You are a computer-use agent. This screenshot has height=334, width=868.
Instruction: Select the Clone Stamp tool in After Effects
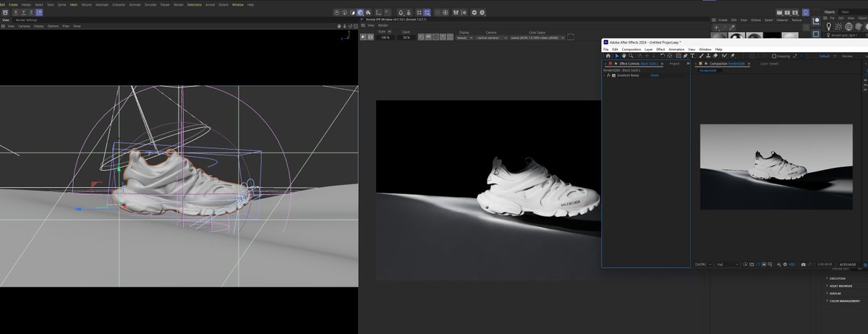pyautogui.click(x=708, y=56)
